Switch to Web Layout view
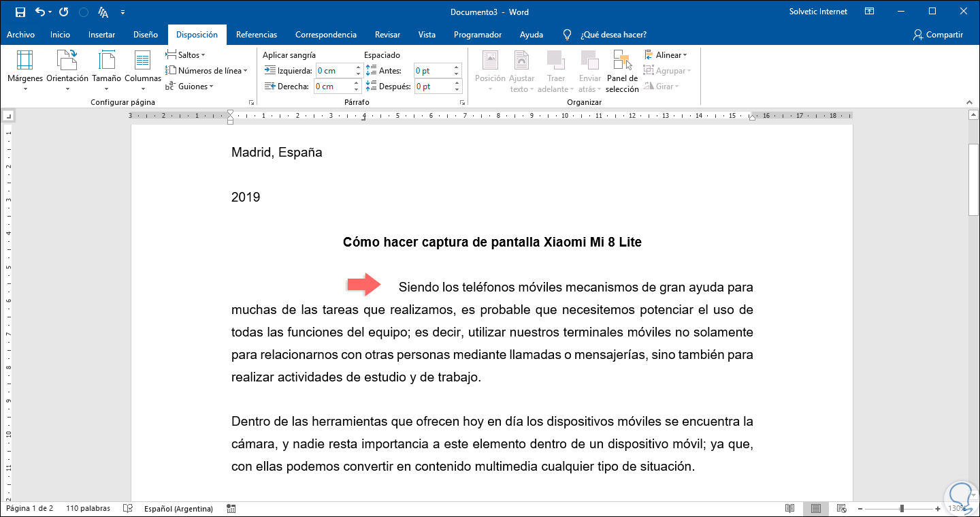980x517 pixels. point(842,509)
